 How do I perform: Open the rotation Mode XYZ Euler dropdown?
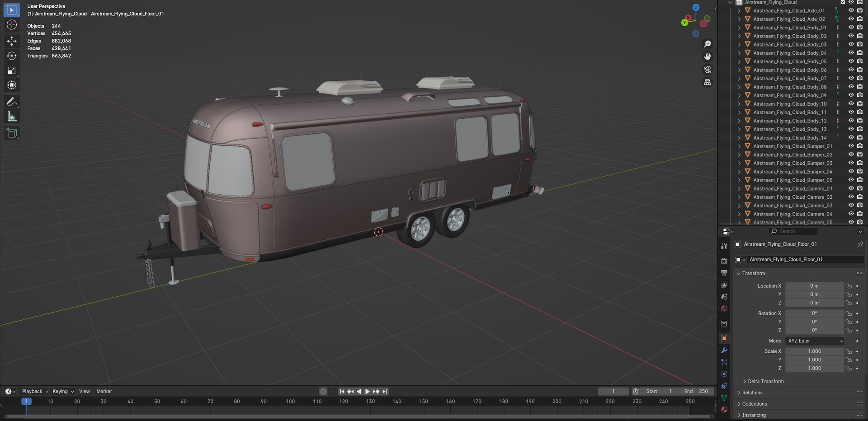815,341
